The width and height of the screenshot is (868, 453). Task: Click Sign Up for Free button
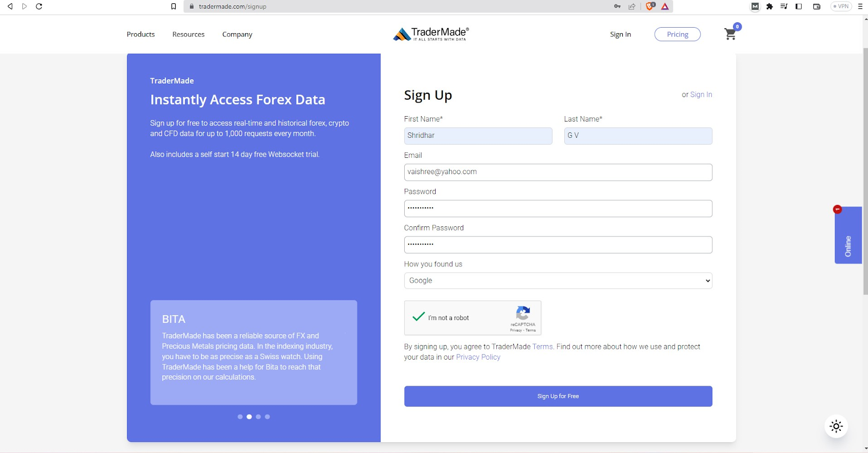point(558,396)
